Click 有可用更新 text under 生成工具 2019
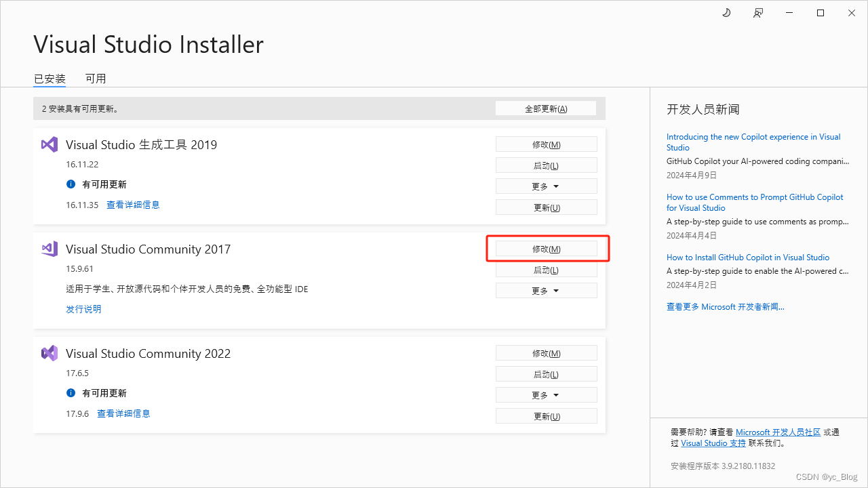 [104, 184]
